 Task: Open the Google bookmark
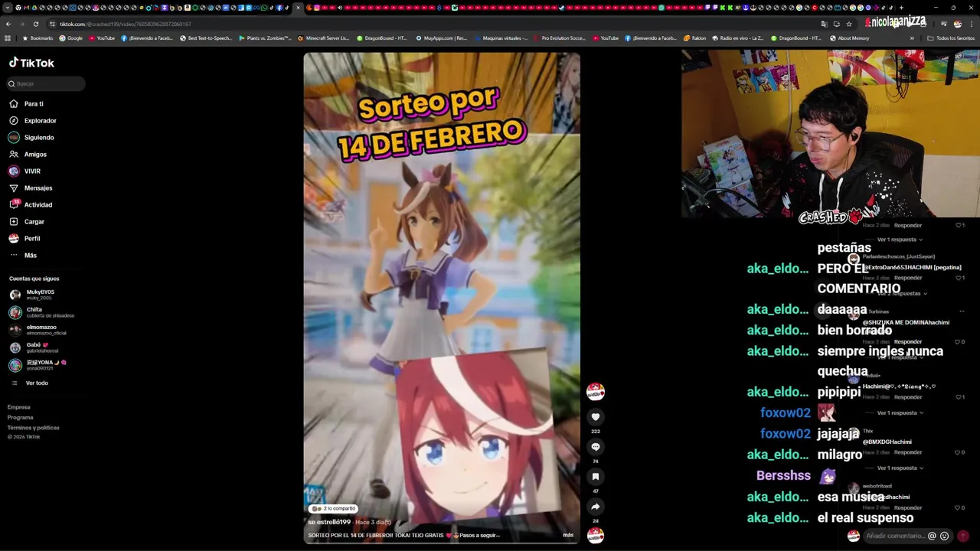[x=70, y=38]
